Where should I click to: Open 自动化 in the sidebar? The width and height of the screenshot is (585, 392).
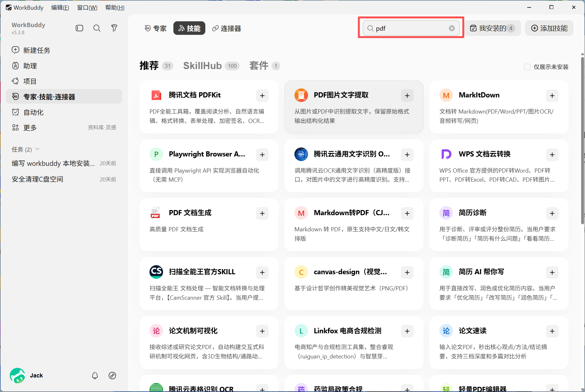tap(64, 112)
